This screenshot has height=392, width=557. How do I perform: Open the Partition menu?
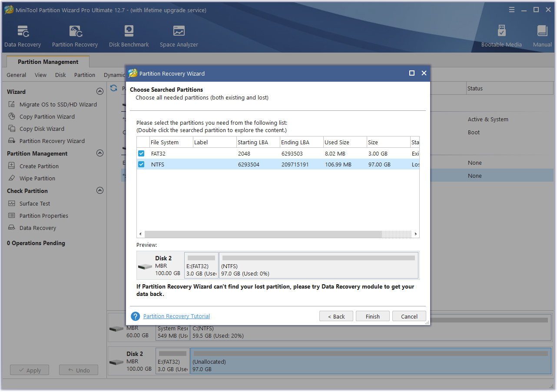[x=85, y=75]
